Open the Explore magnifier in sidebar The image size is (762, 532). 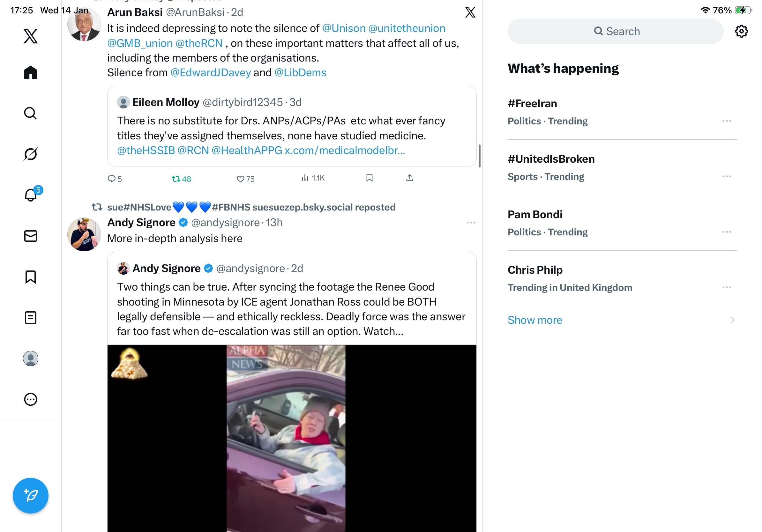[31, 113]
